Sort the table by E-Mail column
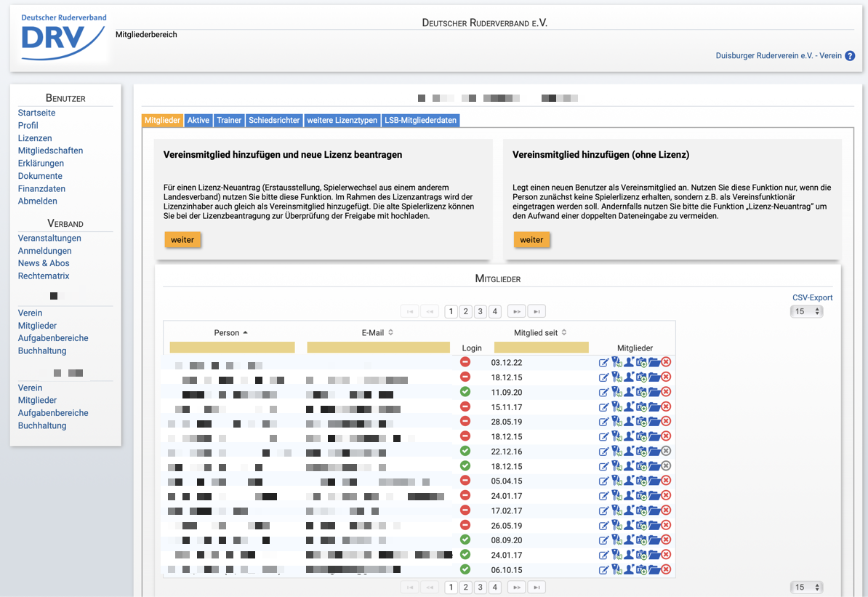The image size is (868, 597). click(377, 332)
